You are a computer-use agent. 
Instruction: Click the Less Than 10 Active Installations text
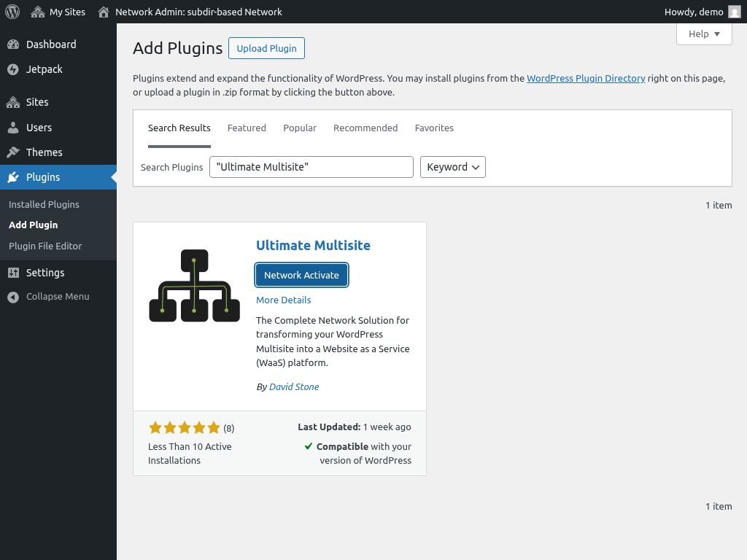[190, 454]
